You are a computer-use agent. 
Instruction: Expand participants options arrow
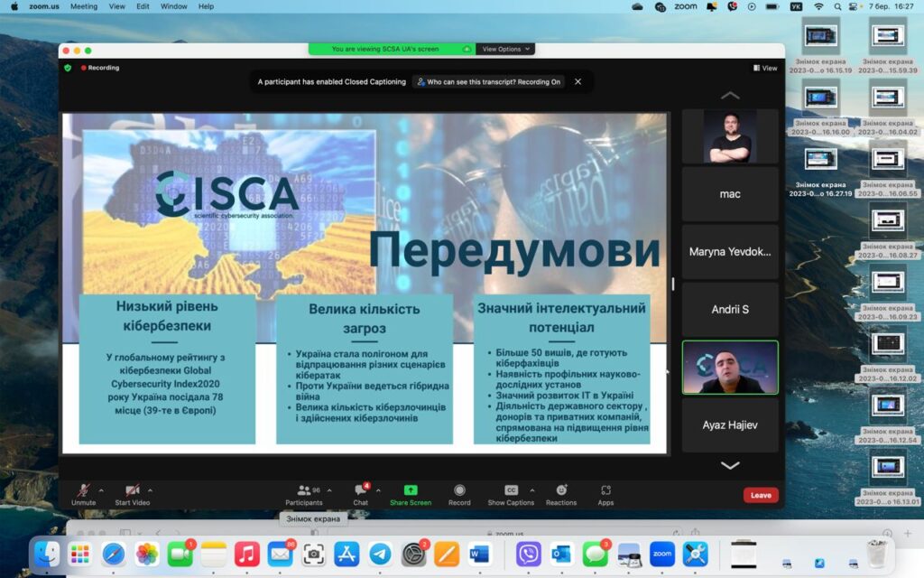pyautogui.click(x=329, y=490)
